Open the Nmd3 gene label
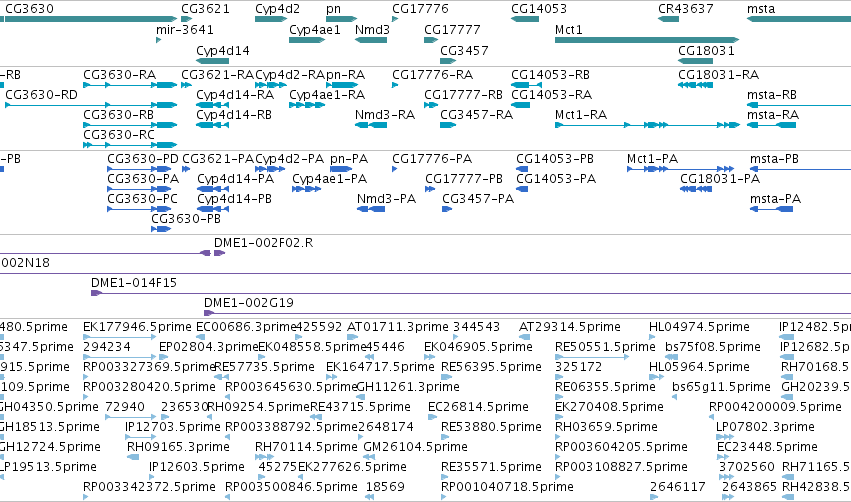The width and height of the screenshot is (851, 502). coord(372,29)
